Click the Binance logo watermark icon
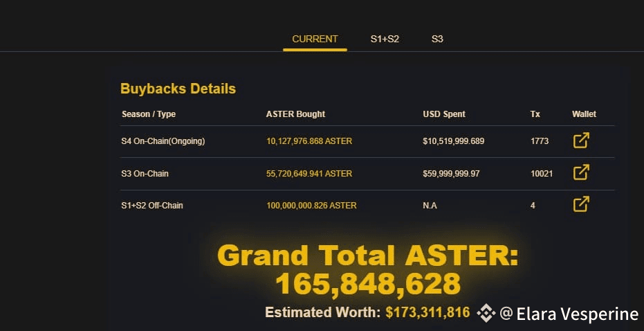644x331 pixels. pos(486,314)
